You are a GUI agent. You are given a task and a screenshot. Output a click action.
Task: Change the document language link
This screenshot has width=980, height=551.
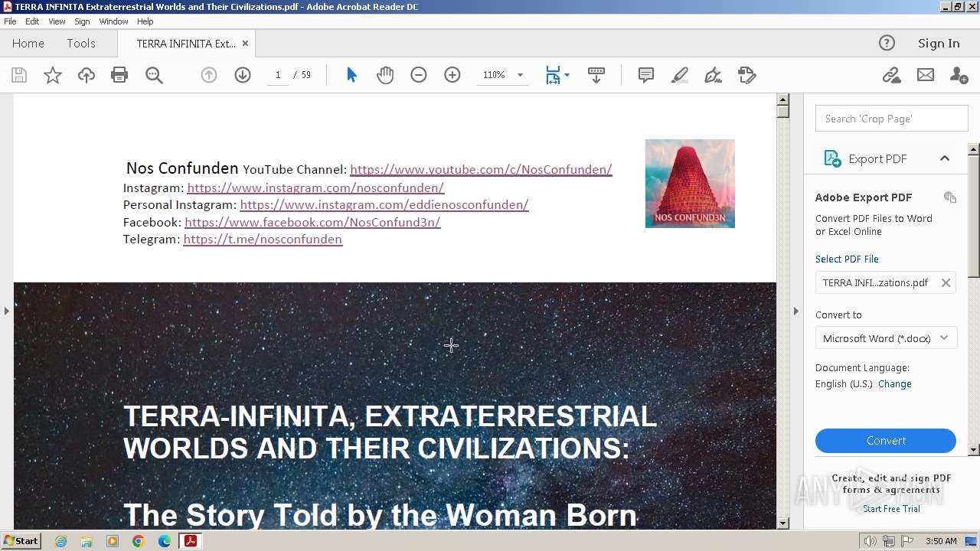(x=895, y=384)
